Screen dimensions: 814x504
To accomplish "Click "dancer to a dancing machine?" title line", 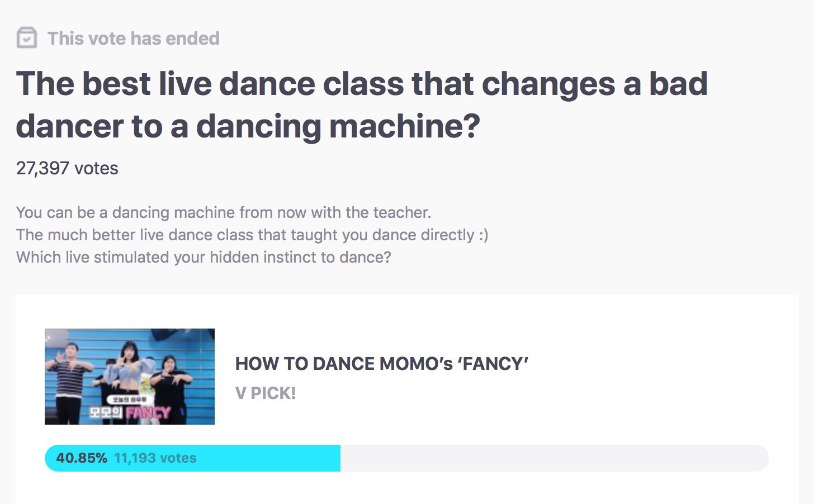I will [x=248, y=126].
